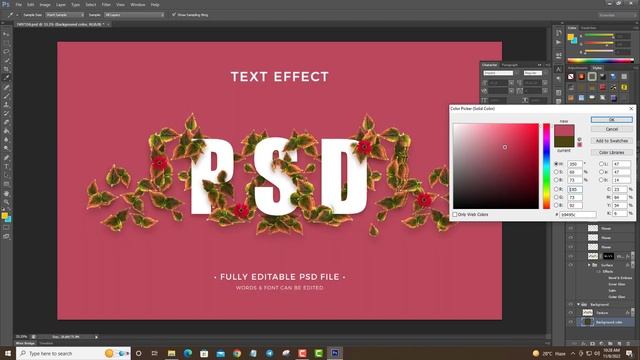
Task: Open the File menu
Action: (x=18, y=4)
